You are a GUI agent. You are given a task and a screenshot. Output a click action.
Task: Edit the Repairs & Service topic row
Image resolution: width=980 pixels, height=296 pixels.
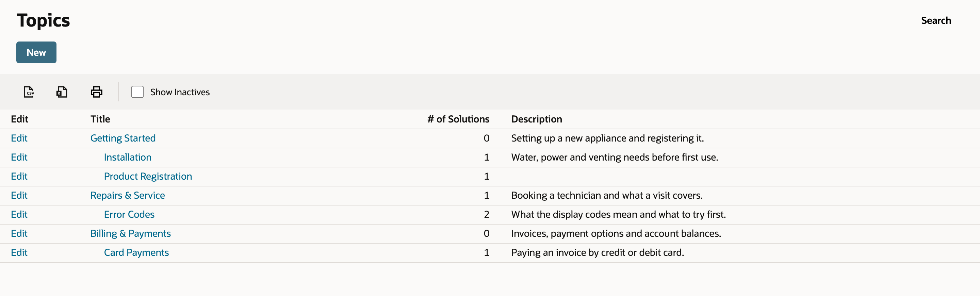(19, 195)
